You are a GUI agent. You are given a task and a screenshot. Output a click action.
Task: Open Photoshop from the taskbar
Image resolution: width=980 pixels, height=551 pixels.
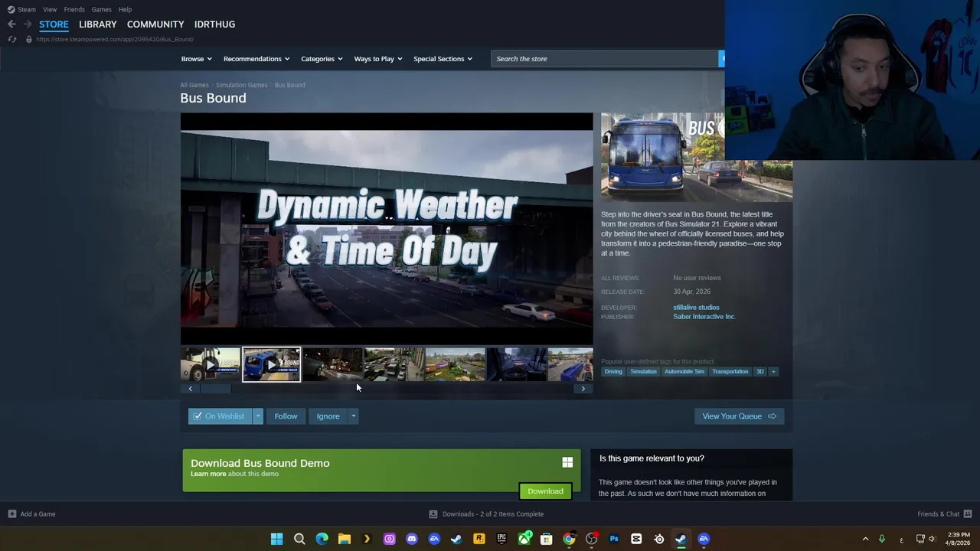click(614, 539)
